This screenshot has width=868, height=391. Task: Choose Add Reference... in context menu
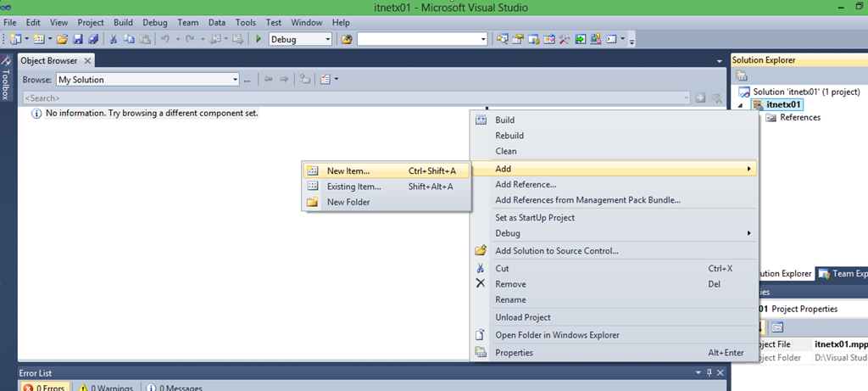point(526,184)
